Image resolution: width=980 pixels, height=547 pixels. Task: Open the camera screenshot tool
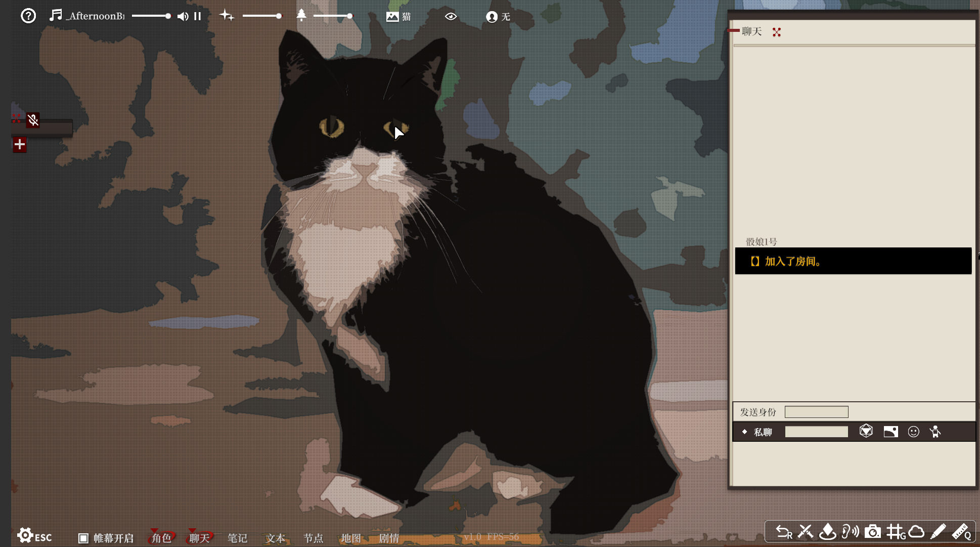point(872,532)
